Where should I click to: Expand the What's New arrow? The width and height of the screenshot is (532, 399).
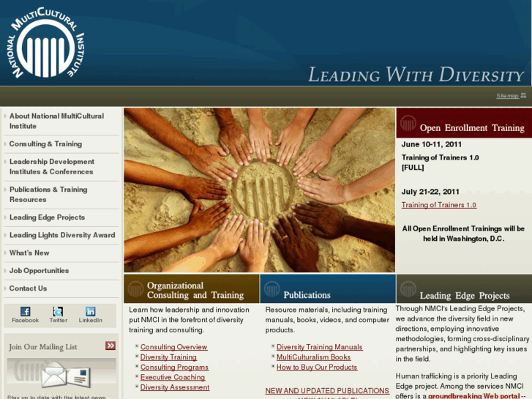(5, 253)
